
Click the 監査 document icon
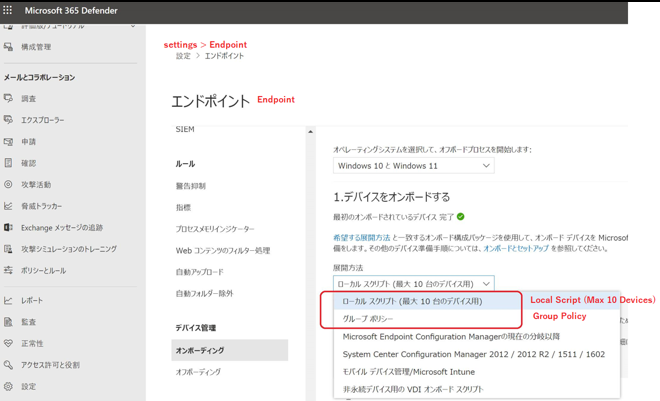(x=8, y=322)
